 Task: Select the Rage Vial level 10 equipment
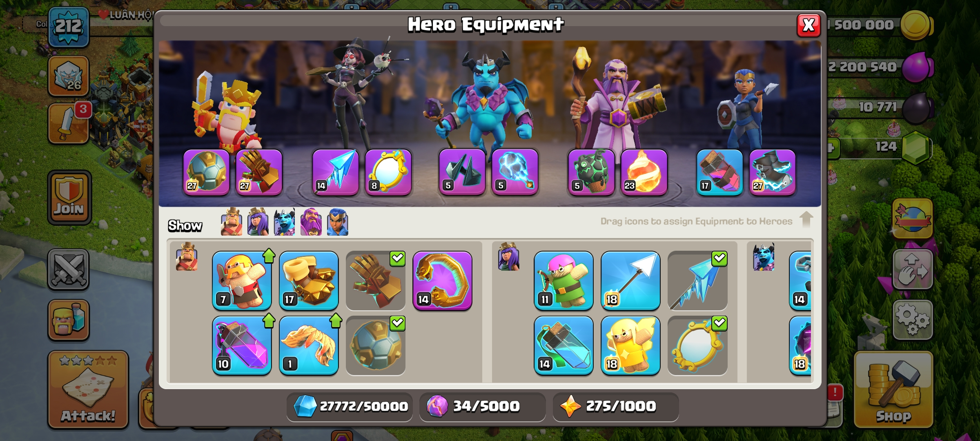(x=242, y=345)
